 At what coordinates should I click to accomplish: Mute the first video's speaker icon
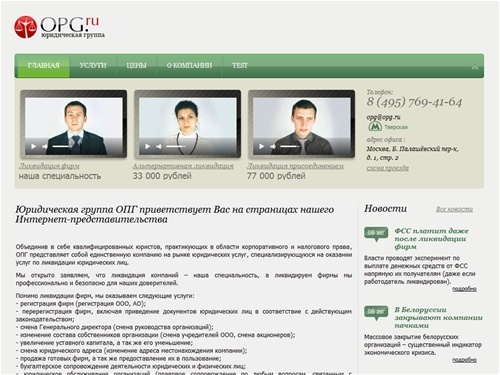(45, 146)
